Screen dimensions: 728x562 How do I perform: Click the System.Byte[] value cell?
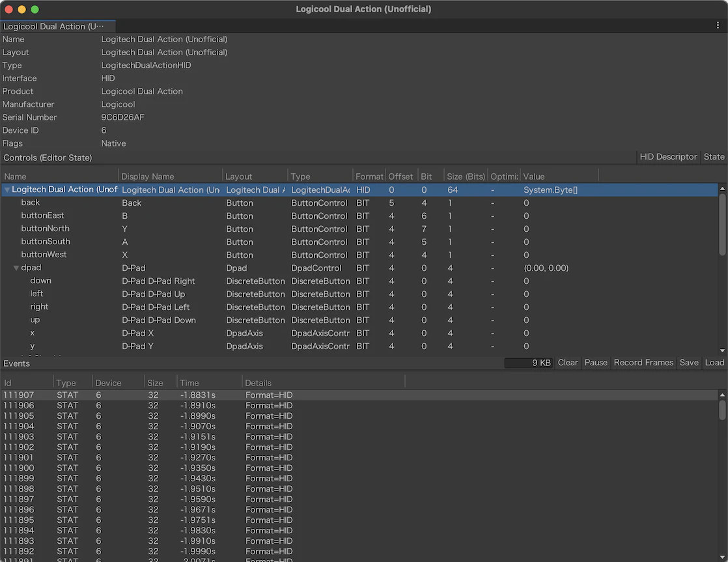pos(551,190)
